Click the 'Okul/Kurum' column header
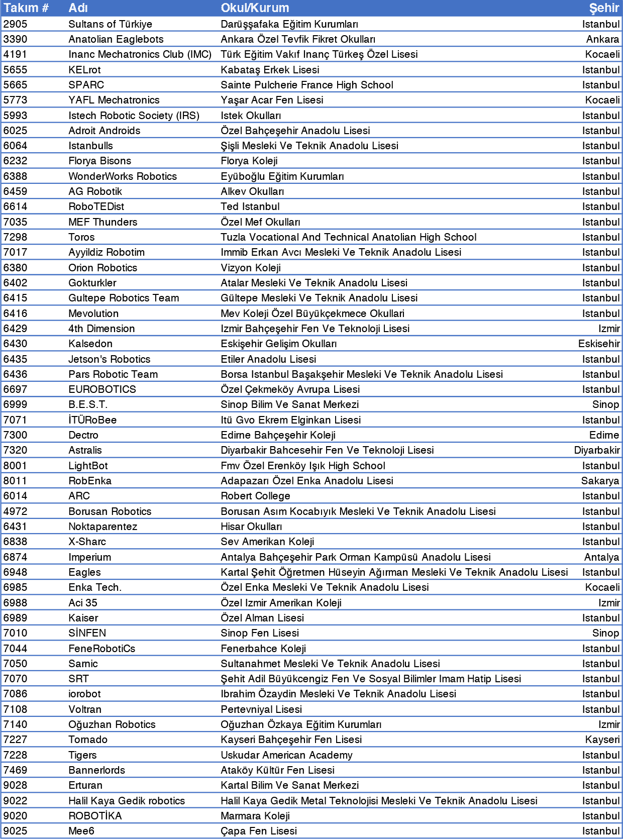Screen dimensions: 623x840 (255, 8)
